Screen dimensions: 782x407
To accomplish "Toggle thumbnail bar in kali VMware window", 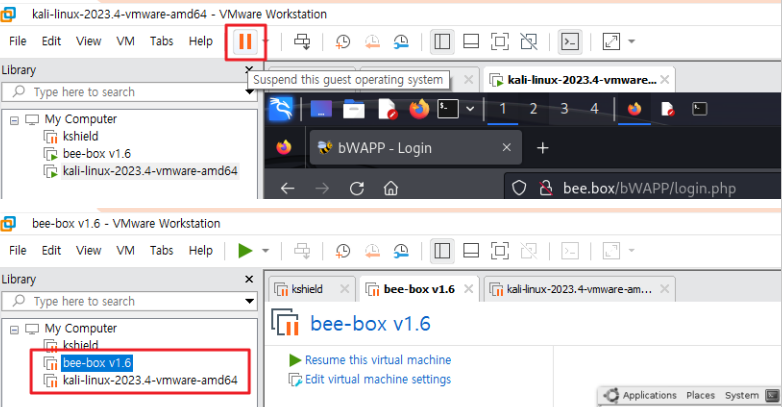I will tap(471, 41).
